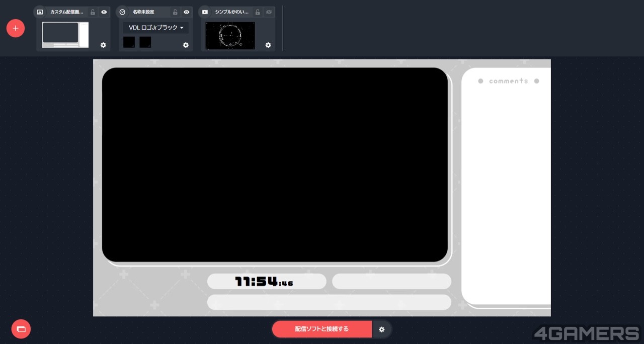
Task: Toggle lock on シンプルかわい layer
Action: pyautogui.click(x=258, y=12)
